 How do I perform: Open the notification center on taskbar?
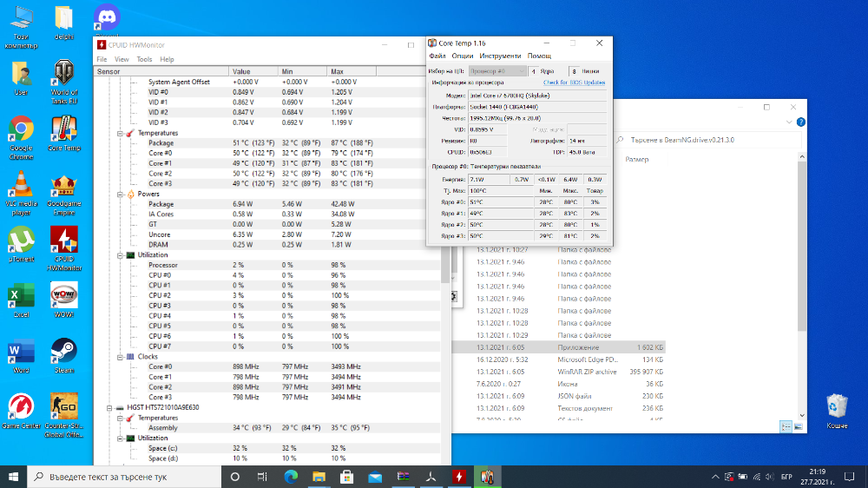click(x=849, y=477)
